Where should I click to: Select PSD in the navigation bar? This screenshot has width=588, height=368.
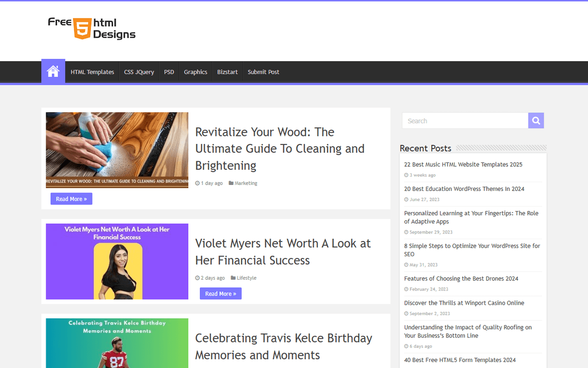[x=169, y=72]
